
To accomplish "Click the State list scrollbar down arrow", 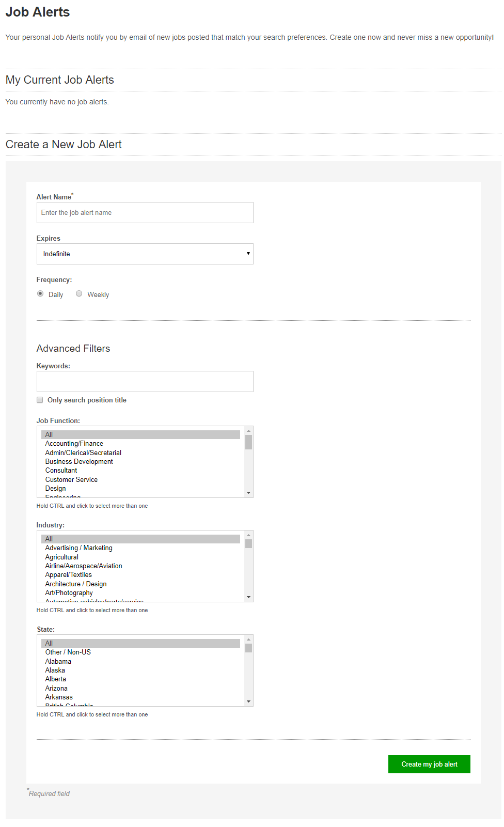I will click(249, 701).
